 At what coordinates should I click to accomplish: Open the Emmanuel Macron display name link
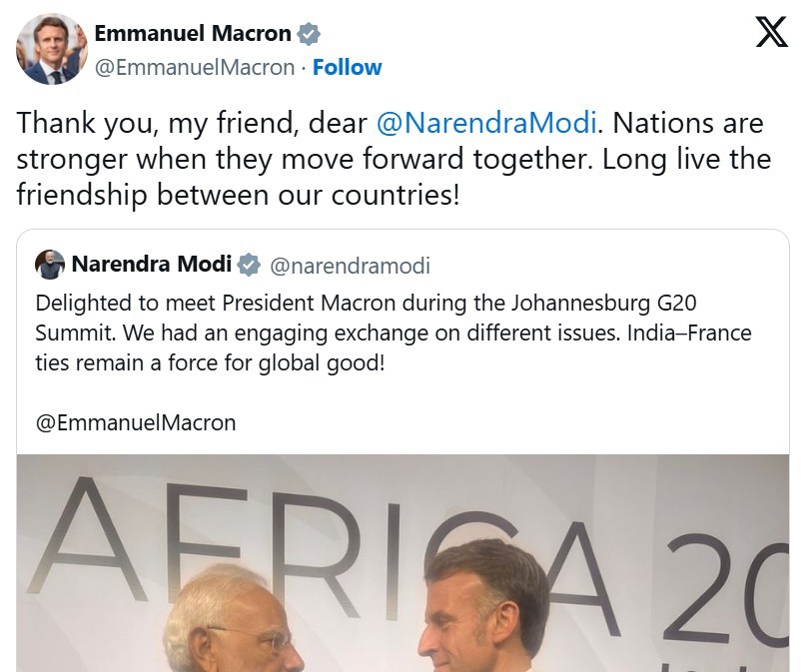[x=193, y=34]
